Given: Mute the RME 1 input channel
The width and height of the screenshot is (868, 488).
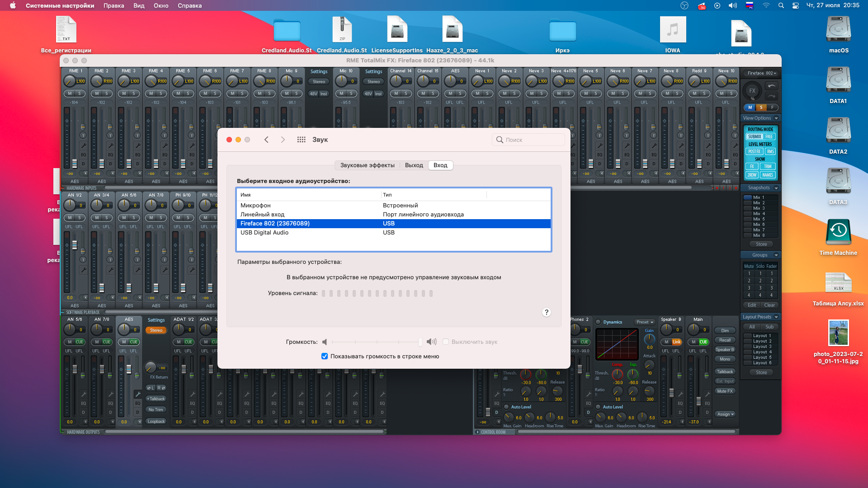Looking at the screenshot, I should [x=70, y=94].
